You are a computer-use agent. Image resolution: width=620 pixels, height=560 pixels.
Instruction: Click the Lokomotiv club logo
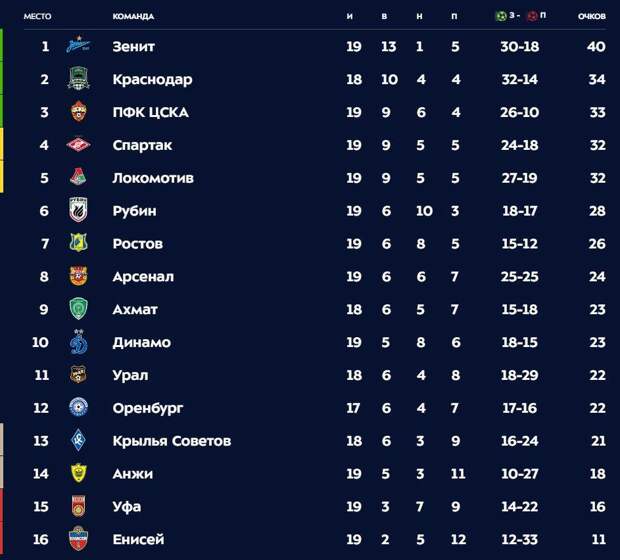pyautogui.click(x=78, y=177)
